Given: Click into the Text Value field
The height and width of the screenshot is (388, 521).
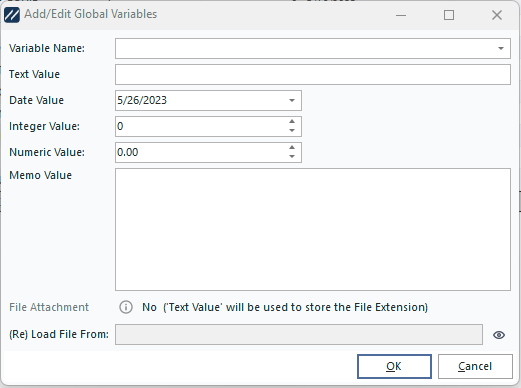Looking at the screenshot, I should [x=313, y=74].
